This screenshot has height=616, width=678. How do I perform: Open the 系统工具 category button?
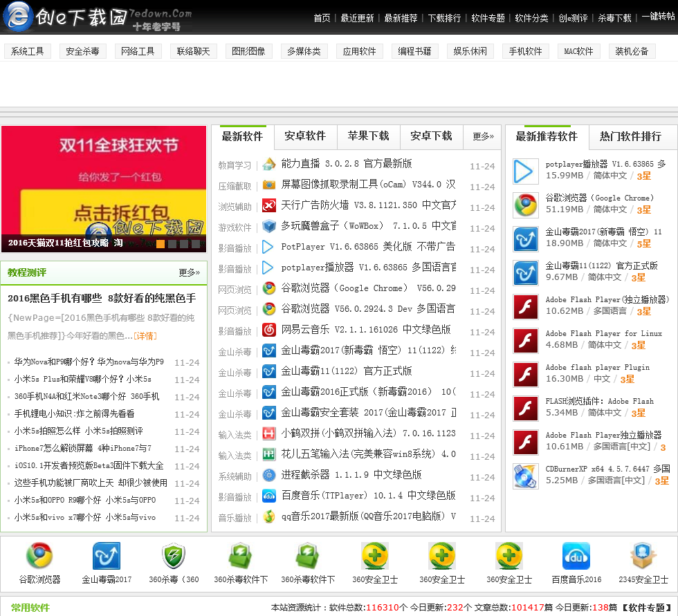(x=27, y=51)
